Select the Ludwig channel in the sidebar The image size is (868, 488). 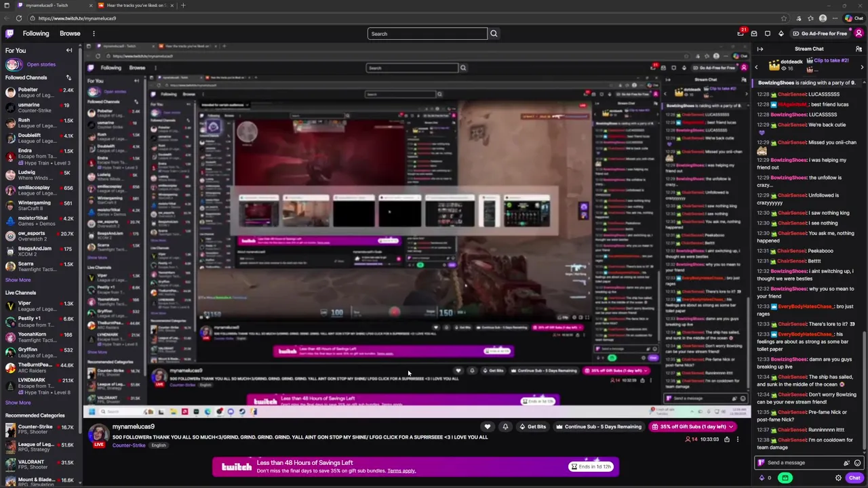(39, 175)
